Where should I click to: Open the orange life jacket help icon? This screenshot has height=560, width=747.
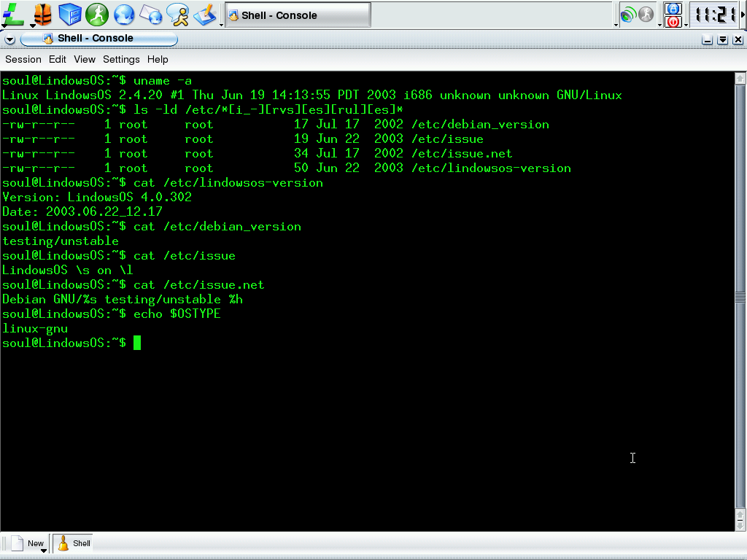42,15
